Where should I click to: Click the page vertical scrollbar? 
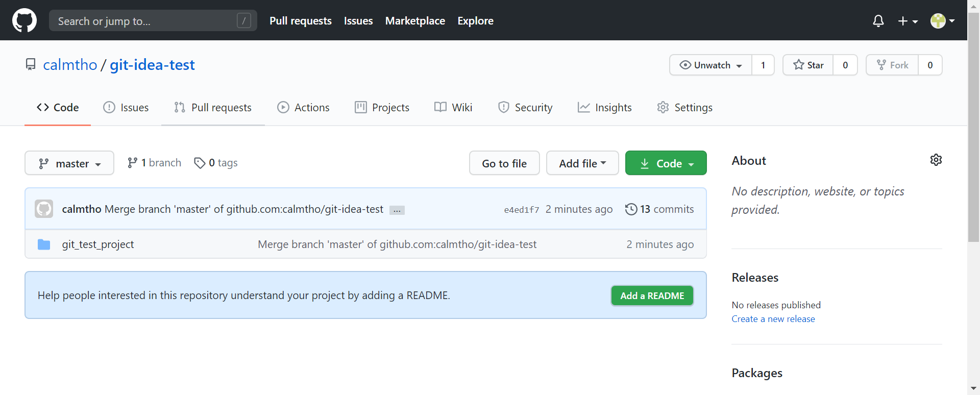coord(974,128)
